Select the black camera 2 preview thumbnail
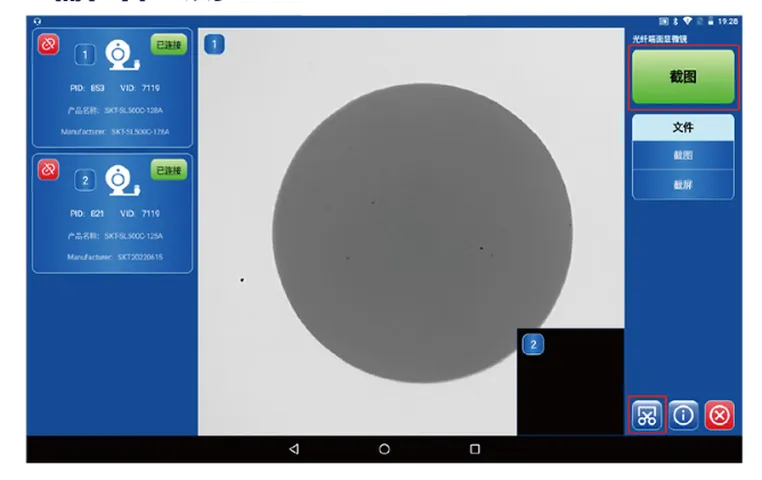The height and width of the screenshot is (480, 762). pyautogui.click(x=571, y=383)
